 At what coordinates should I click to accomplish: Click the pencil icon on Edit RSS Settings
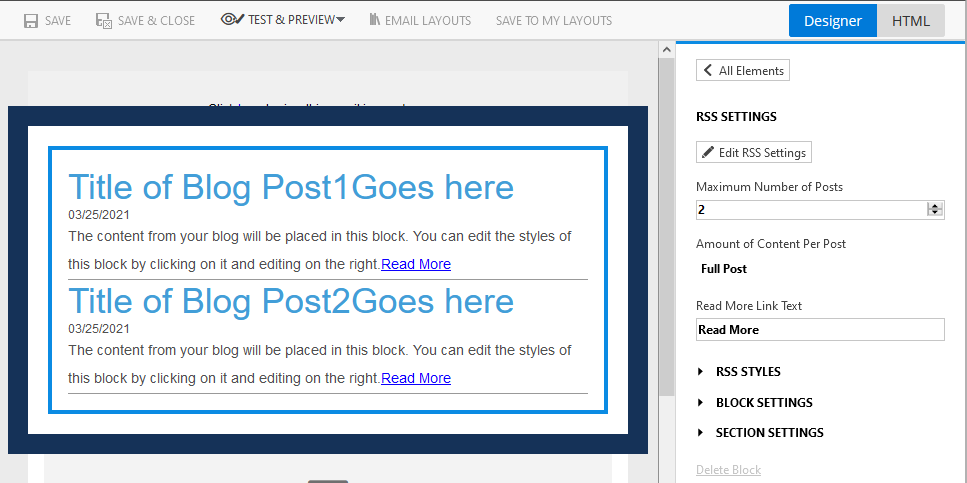point(708,152)
